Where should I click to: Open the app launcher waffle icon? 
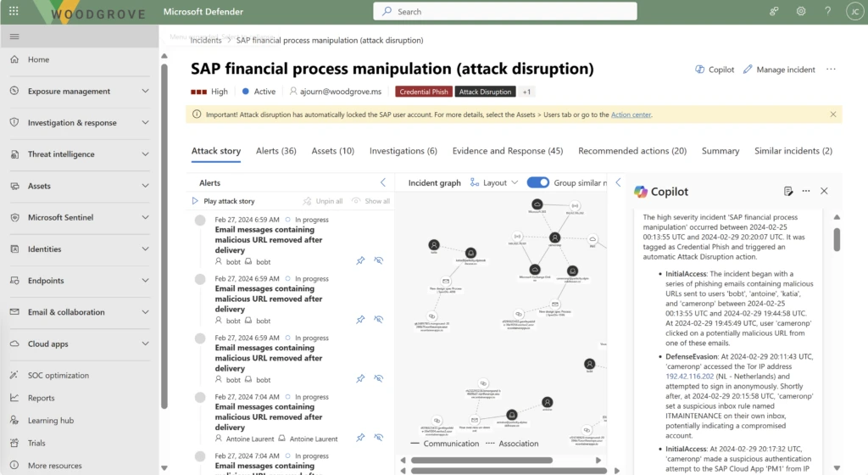(14, 11)
